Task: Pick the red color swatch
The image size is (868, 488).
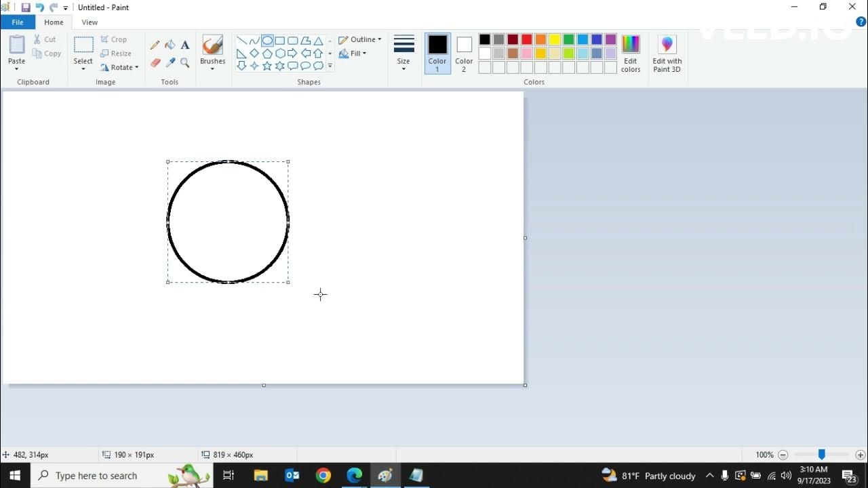Action: pos(527,39)
